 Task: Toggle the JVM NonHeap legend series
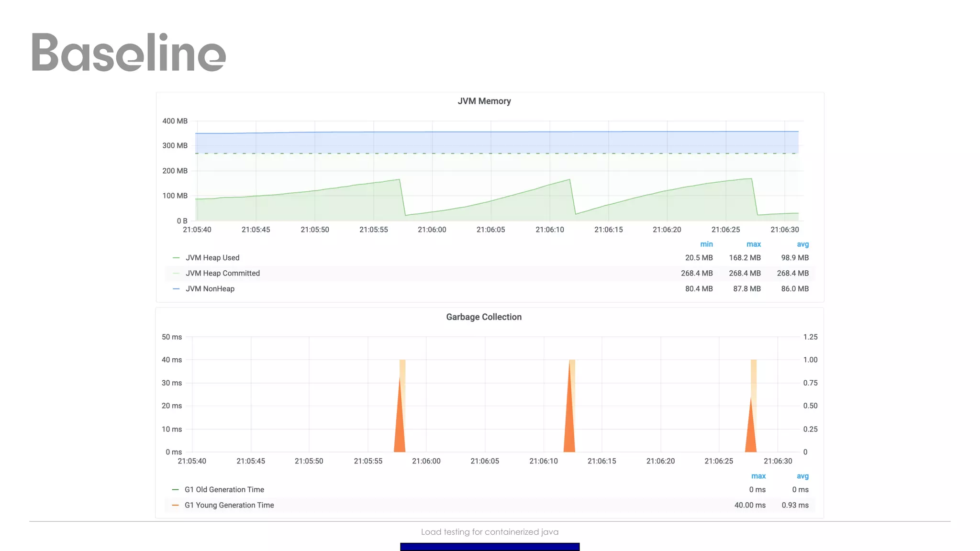[210, 289]
